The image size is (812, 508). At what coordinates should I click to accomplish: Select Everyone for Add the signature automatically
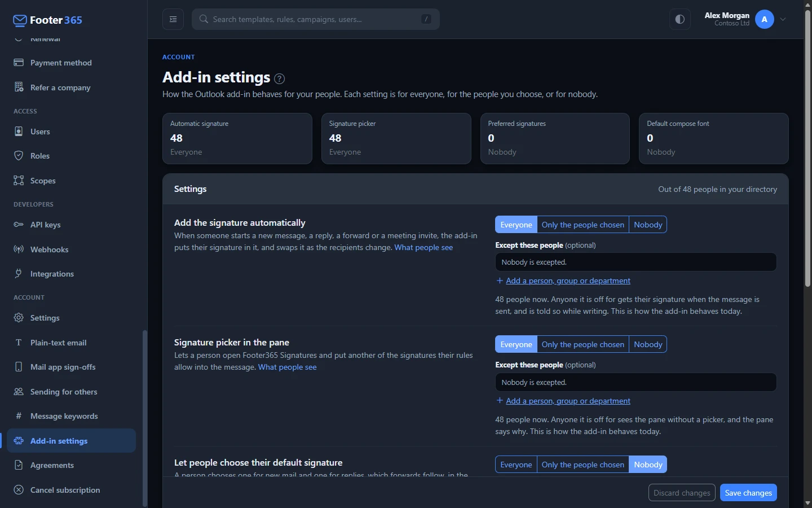[x=516, y=225]
